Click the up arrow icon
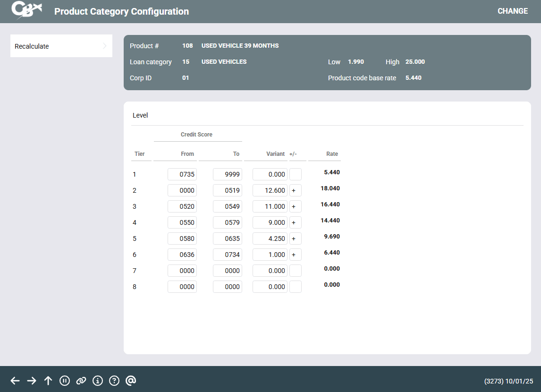Screen dimensions: 541x392 (48, 381)
